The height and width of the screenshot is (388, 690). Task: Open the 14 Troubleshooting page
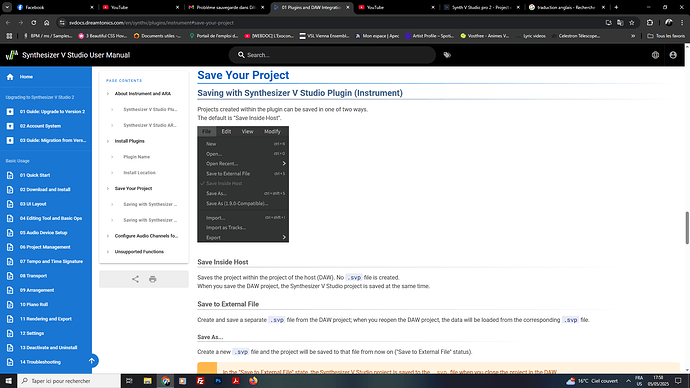[x=40, y=362]
